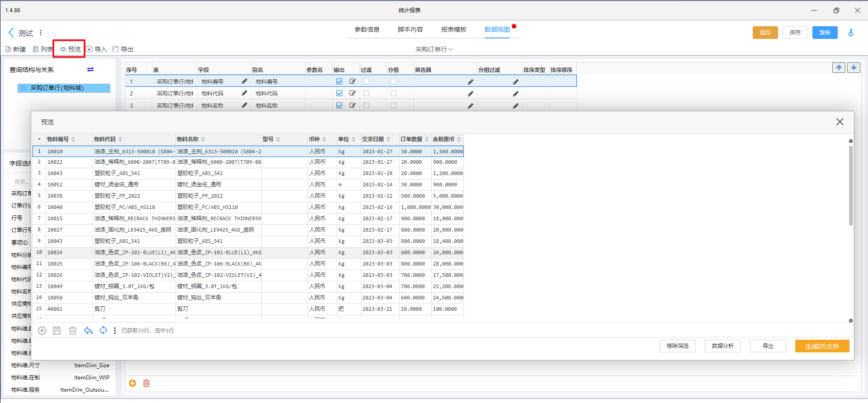
Task: Sort the preview by 交货日期 column arrows
Action: 389,139
